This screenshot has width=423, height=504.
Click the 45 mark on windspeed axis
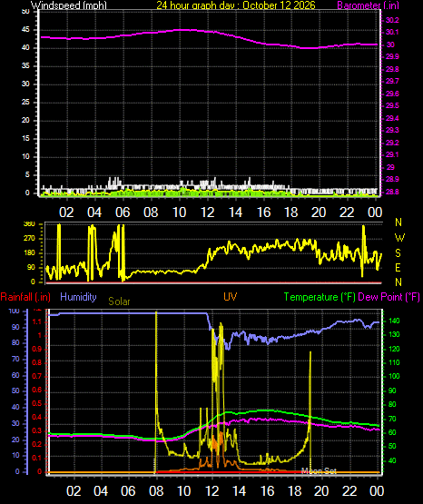pos(25,30)
